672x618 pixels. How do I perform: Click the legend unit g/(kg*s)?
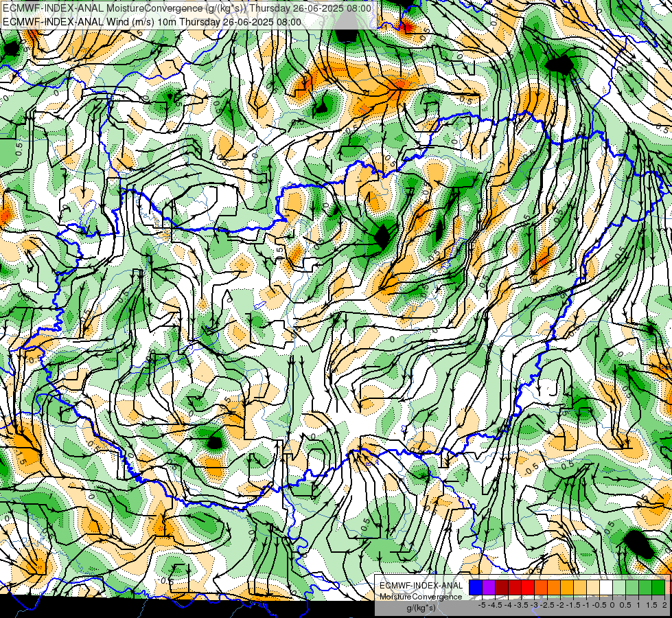(x=421, y=608)
